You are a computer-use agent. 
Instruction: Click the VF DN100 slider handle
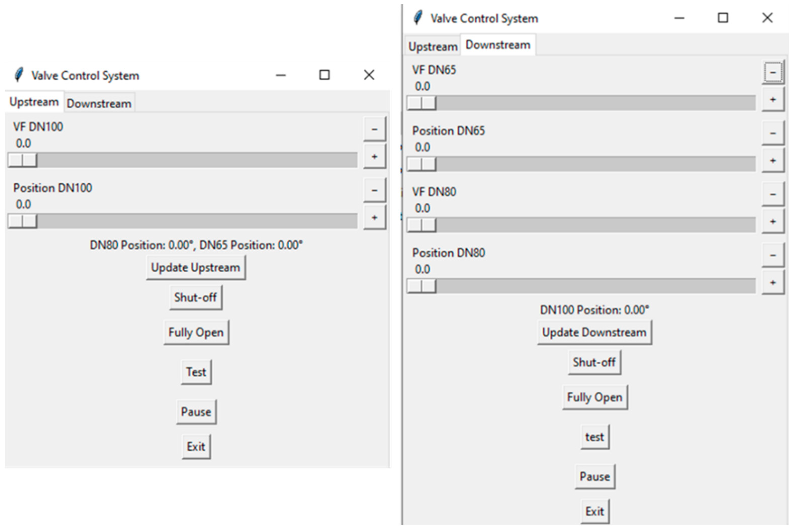[x=22, y=160]
